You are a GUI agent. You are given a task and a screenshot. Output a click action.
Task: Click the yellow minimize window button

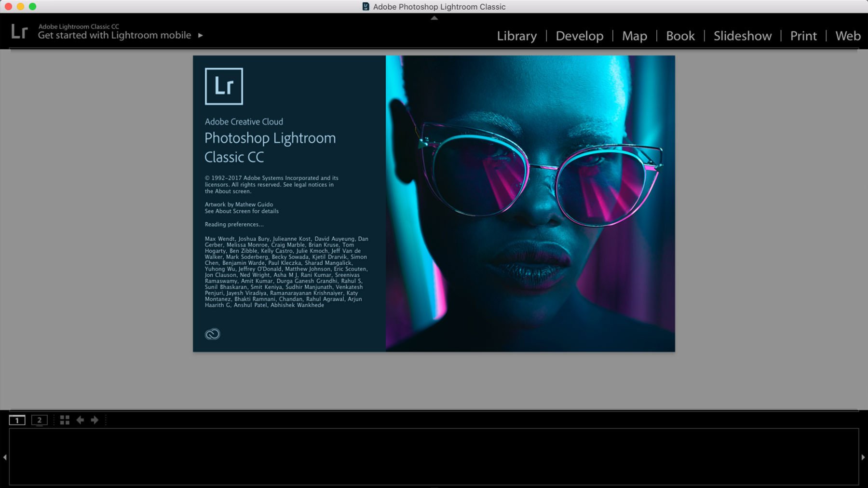[20, 6]
